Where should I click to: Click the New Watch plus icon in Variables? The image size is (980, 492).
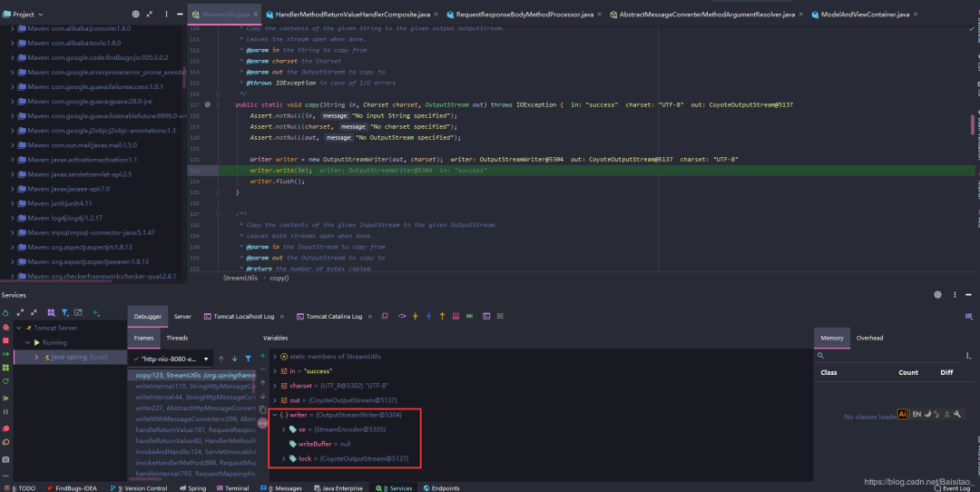262,356
